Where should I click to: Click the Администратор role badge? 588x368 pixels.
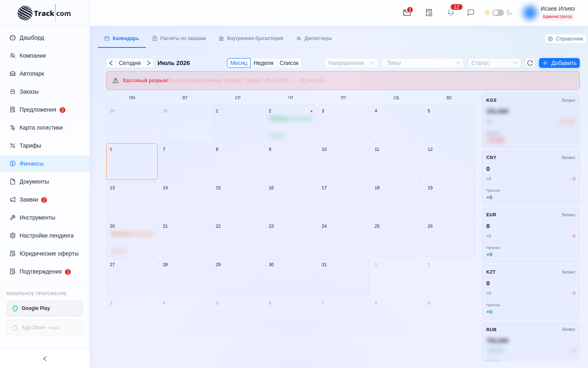pos(557,17)
